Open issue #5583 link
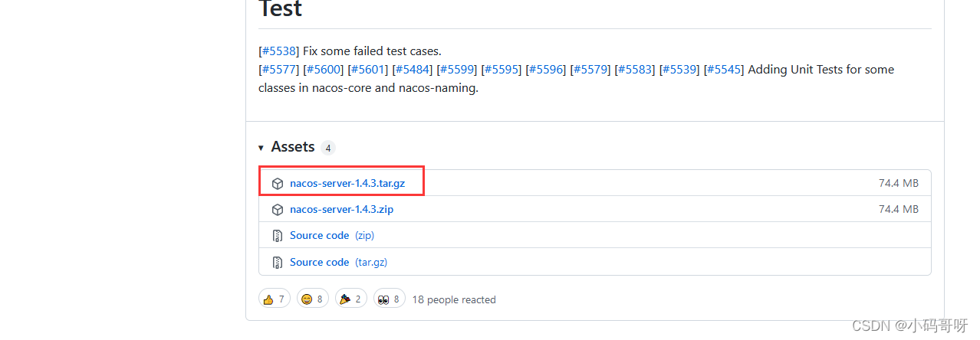This screenshot has height=340, width=980. point(636,70)
